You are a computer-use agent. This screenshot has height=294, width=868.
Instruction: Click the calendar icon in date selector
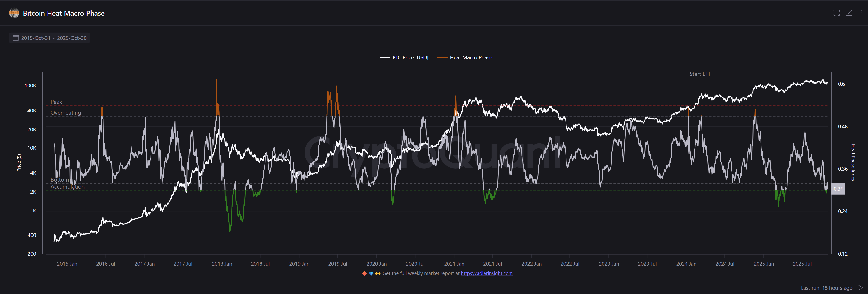click(15, 38)
